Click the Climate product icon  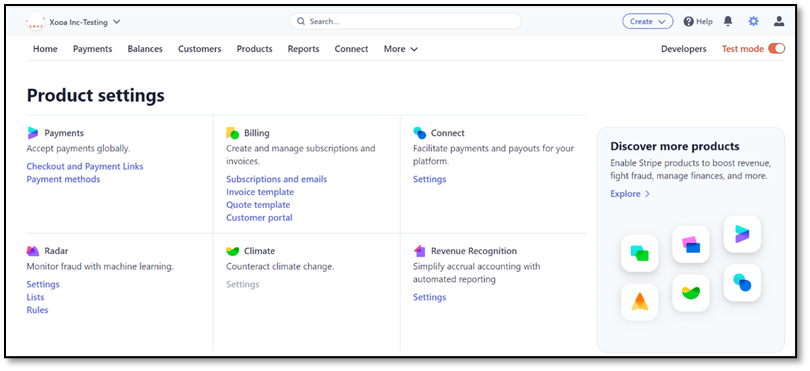click(232, 251)
